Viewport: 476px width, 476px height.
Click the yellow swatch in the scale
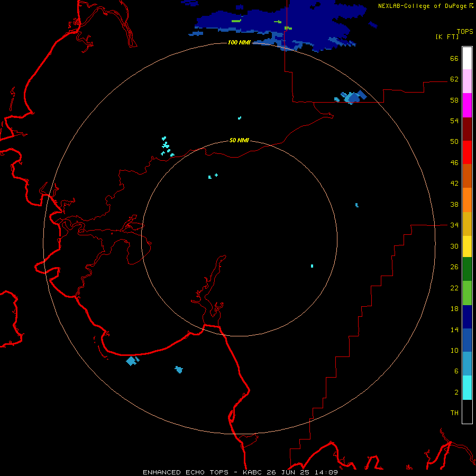coord(467,246)
